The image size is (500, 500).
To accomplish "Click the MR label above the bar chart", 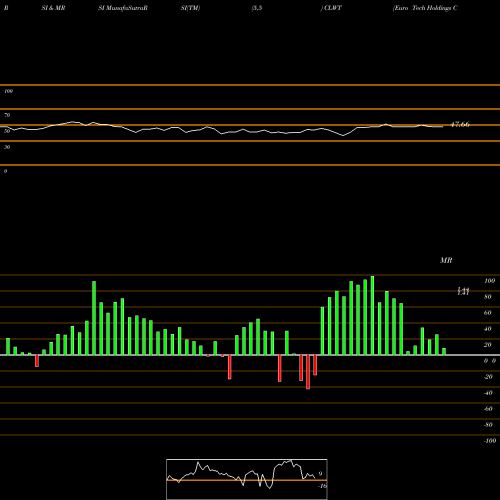I will 446,260.
